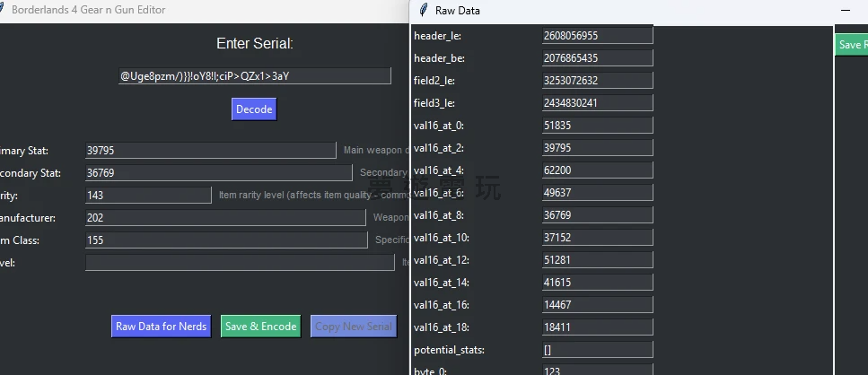Click the val16_at_0 value field

pyautogui.click(x=597, y=125)
